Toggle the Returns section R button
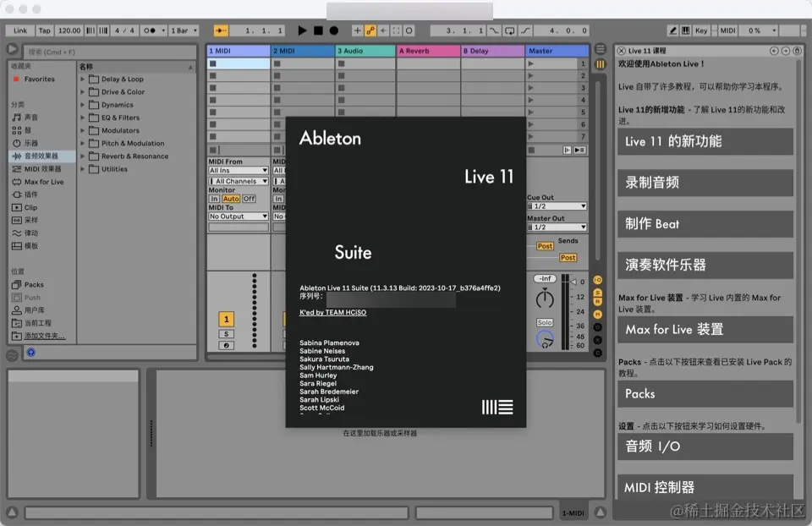812x526 pixels. (x=598, y=301)
